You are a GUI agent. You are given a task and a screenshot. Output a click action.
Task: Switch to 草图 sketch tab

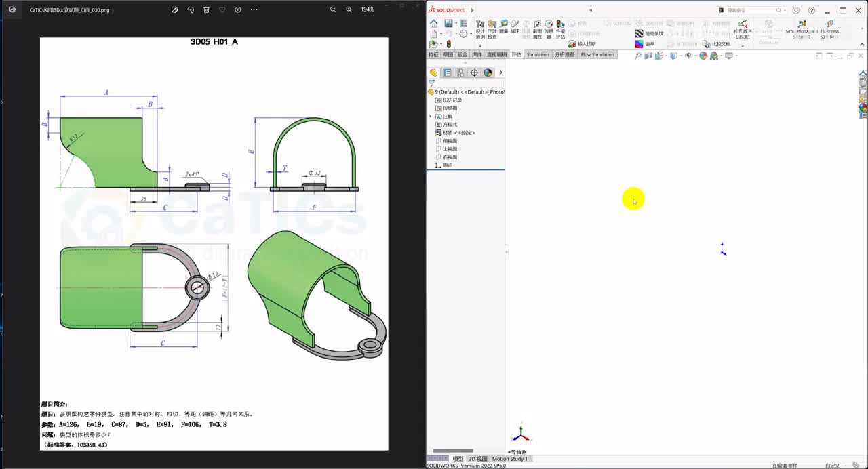pyautogui.click(x=448, y=55)
